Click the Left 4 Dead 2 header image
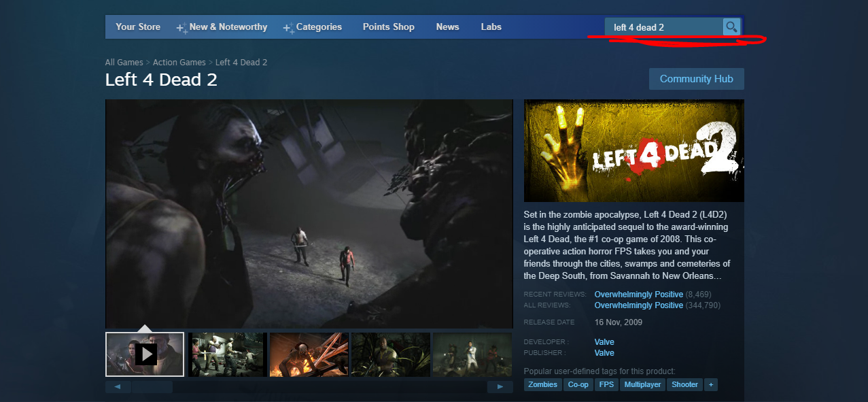This screenshot has height=402, width=868. click(634, 150)
